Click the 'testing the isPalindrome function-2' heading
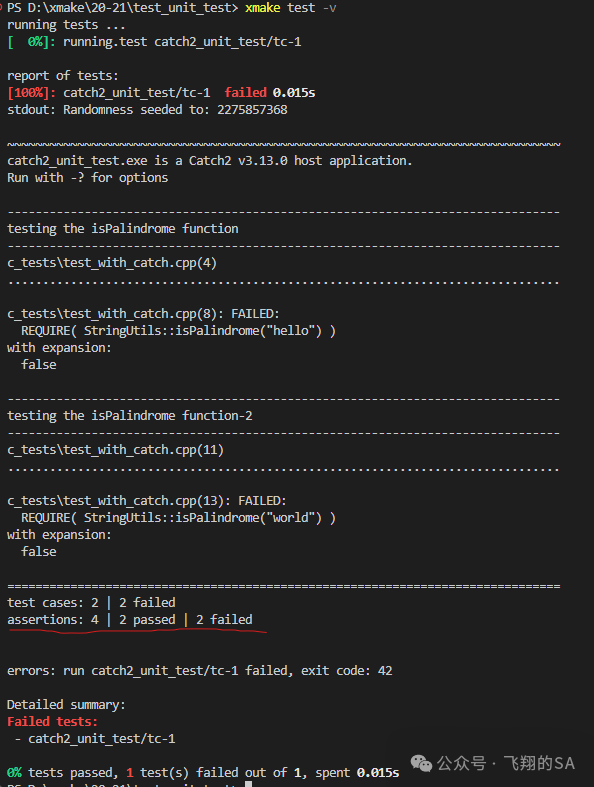The width and height of the screenshot is (594, 787). point(130,416)
